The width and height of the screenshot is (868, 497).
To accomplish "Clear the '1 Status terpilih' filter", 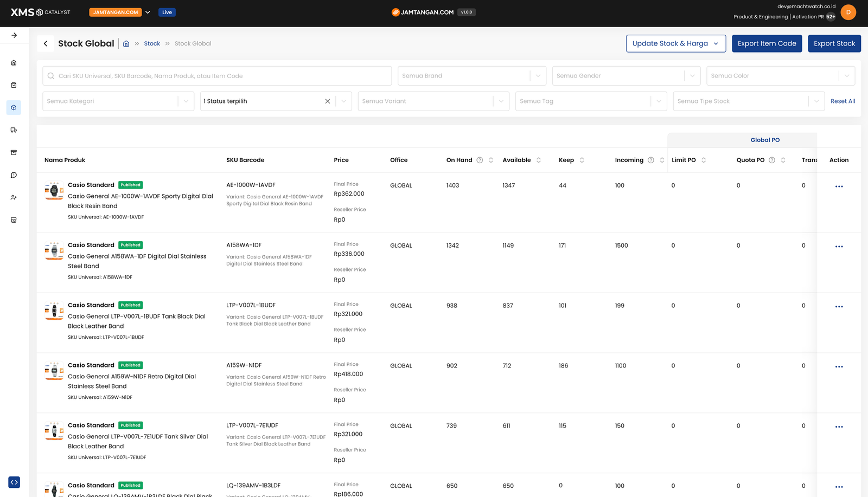I will pos(328,101).
